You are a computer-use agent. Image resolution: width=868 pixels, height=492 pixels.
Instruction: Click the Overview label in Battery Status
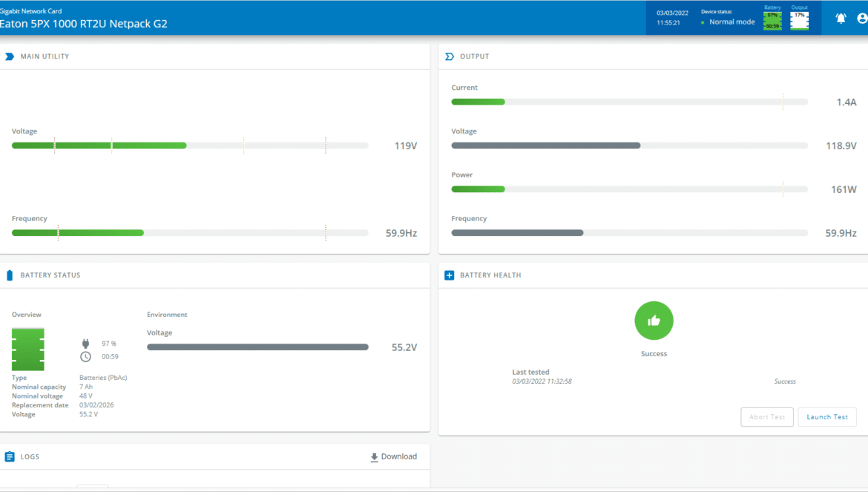tap(27, 315)
